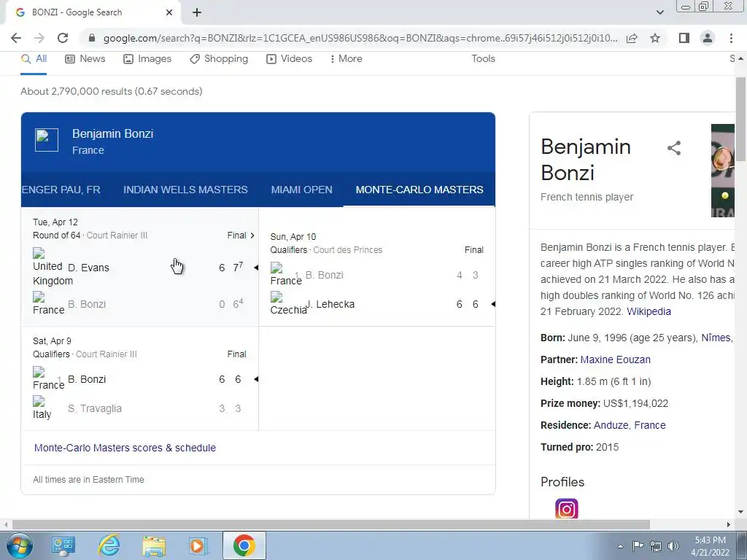This screenshot has height=560, width=747.
Task: Select the Indian Wells Masters tab
Action: (x=185, y=190)
